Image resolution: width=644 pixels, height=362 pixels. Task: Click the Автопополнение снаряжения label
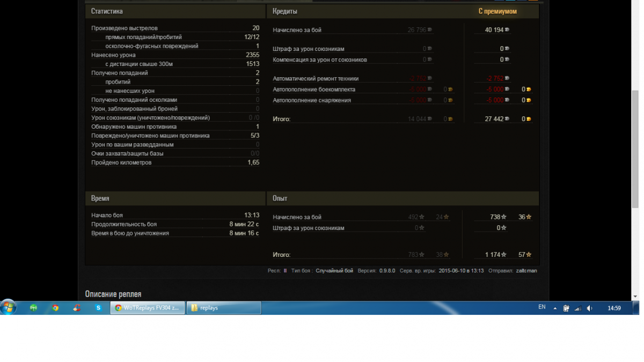pos(312,100)
